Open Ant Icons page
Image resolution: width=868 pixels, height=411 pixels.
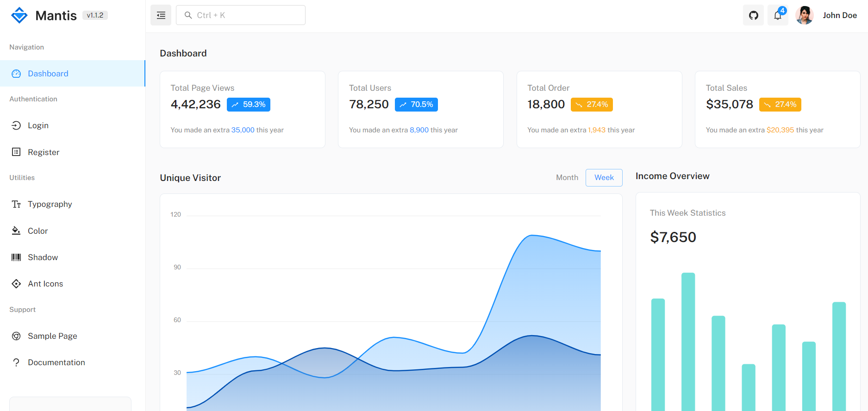(x=73, y=284)
